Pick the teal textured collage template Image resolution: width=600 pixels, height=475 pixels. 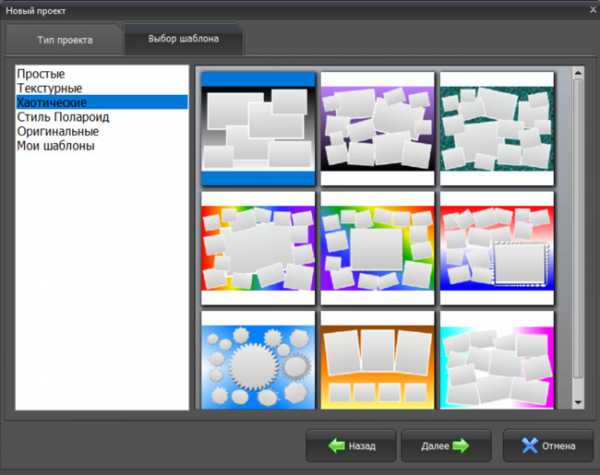coord(496,128)
